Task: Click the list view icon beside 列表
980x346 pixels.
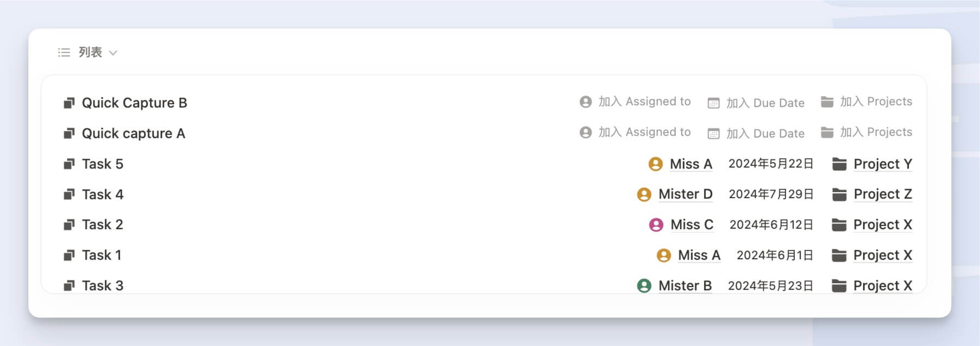Action: tap(63, 52)
